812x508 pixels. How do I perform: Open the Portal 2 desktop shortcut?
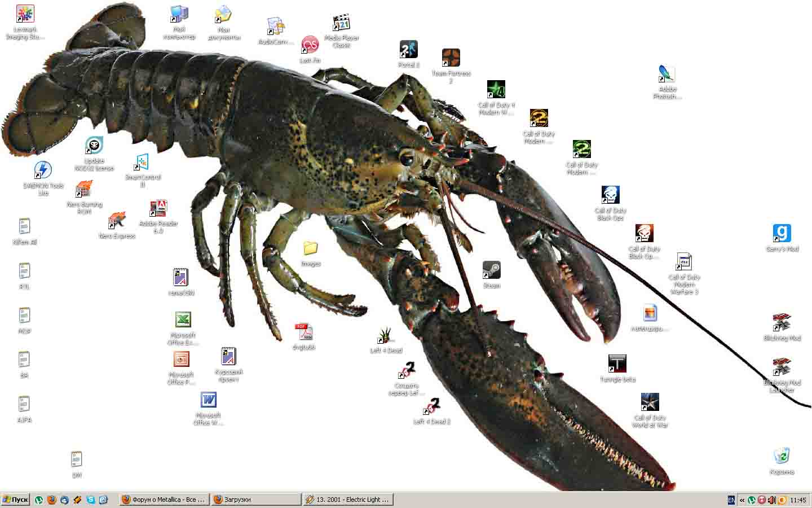click(408, 50)
